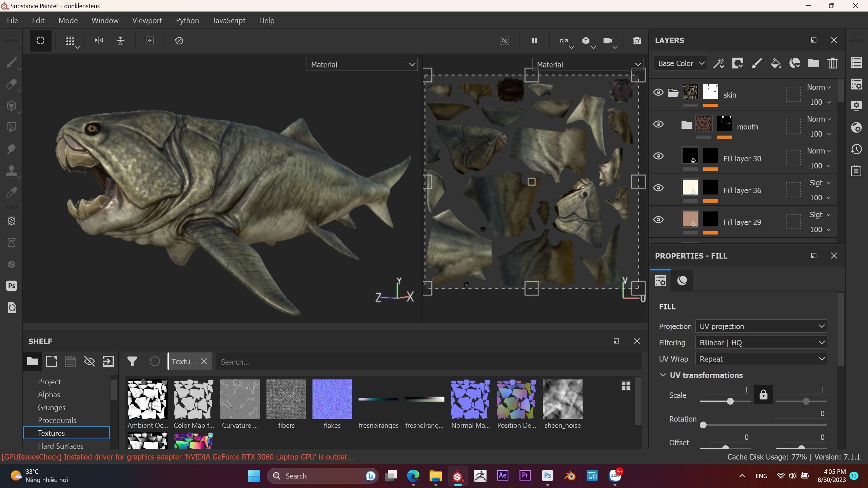Click the Shelf Search field
The height and width of the screenshot is (488, 868).
(x=428, y=362)
